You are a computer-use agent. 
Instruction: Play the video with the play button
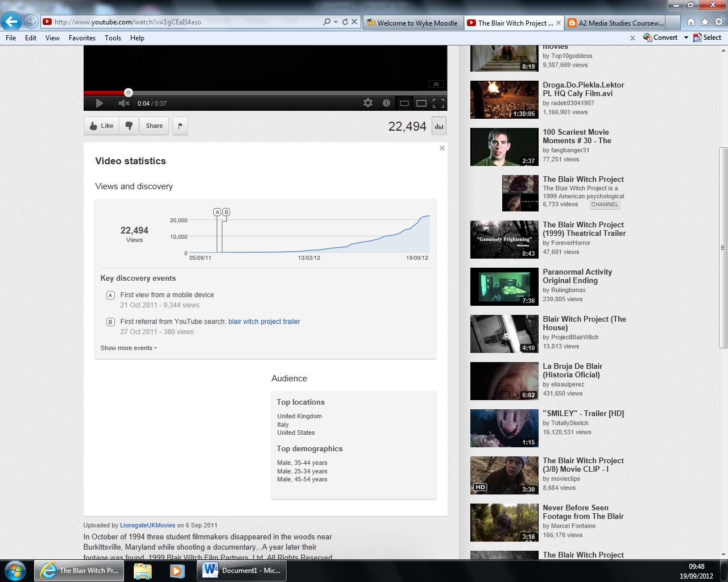coord(99,103)
